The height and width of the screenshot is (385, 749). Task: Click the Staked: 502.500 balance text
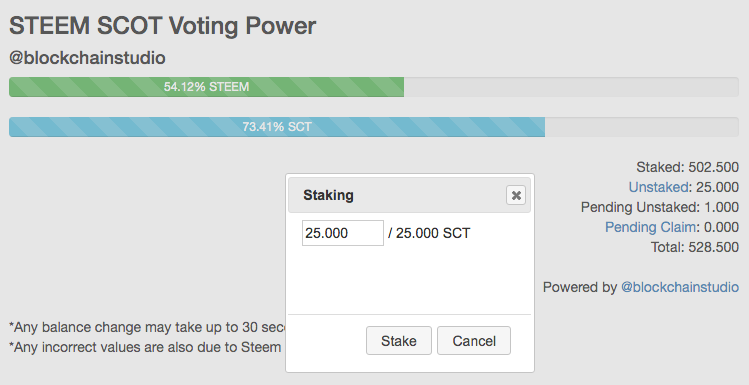tap(687, 167)
